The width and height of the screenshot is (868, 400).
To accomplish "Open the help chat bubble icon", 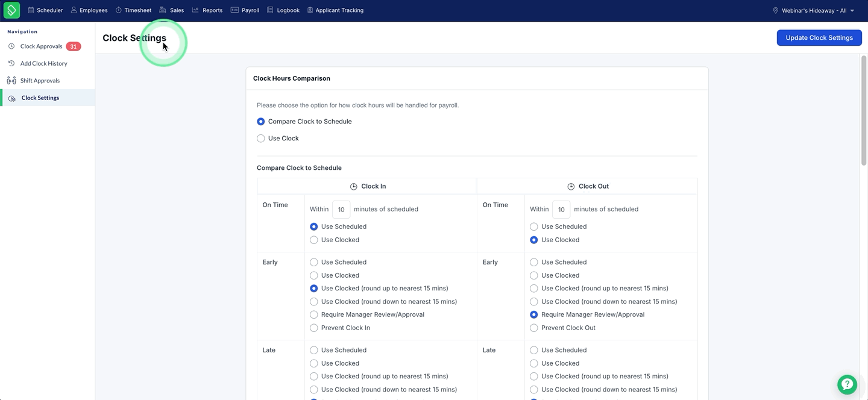I will point(847,384).
